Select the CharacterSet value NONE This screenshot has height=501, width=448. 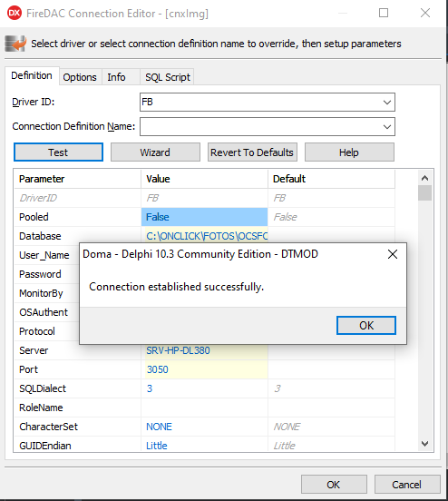[x=204, y=427]
